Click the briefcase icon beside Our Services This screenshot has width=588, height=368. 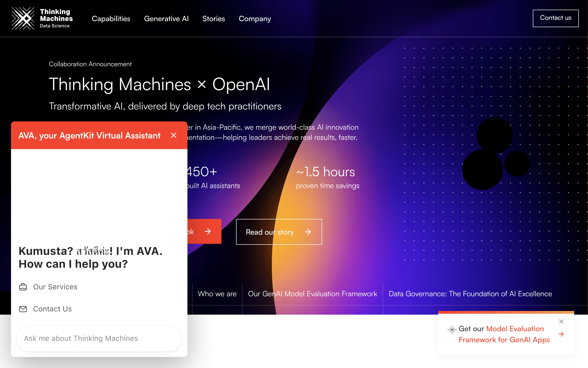coord(23,287)
